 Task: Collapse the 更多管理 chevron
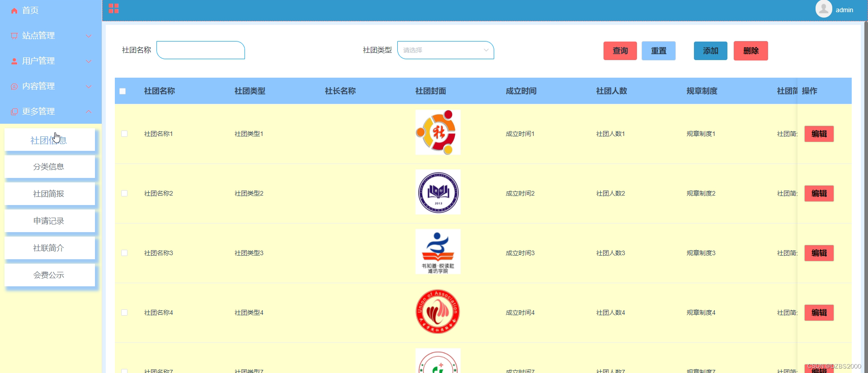89,112
